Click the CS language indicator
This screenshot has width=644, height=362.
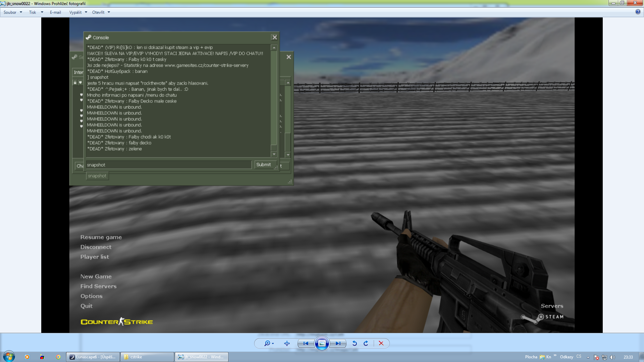(x=579, y=357)
